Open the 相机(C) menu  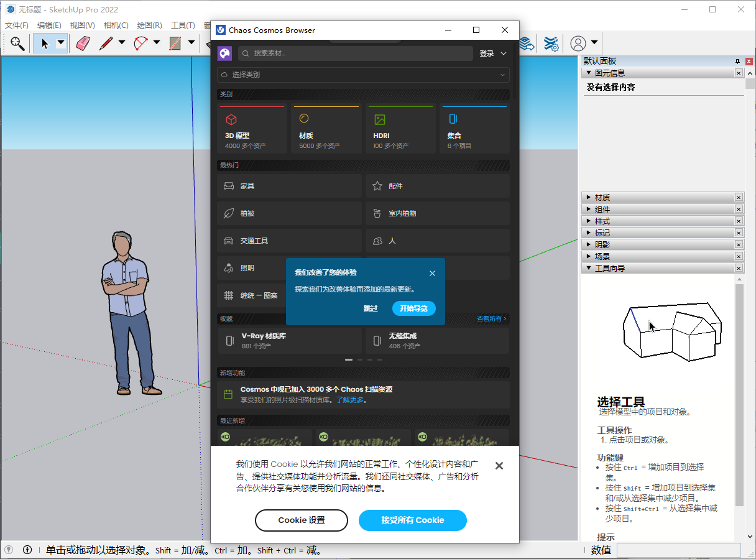pyautogui.click(x=117, y=25)
